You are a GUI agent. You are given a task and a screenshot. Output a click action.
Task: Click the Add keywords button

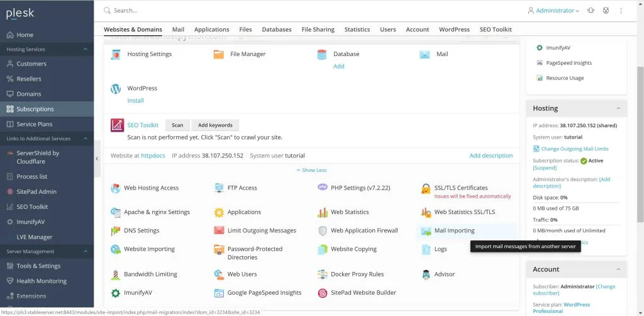(x=215, y=125)
